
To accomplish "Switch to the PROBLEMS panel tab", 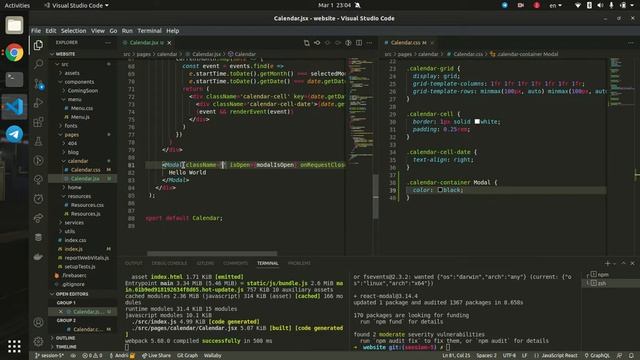I will click(299, 263).
